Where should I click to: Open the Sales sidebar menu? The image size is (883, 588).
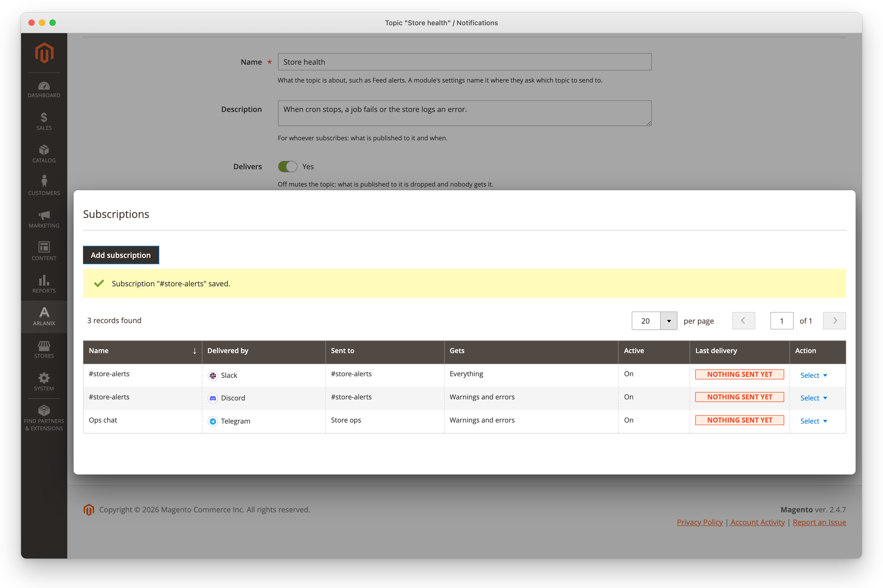pyautogui.click(x=44, y=121)
